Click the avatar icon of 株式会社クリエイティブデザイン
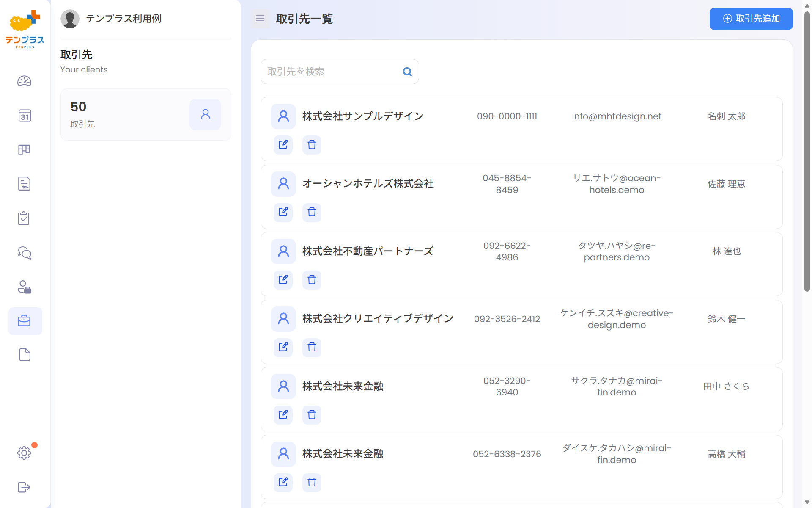The height and width of the screenshot is (508, 812). tap(283, 319)
